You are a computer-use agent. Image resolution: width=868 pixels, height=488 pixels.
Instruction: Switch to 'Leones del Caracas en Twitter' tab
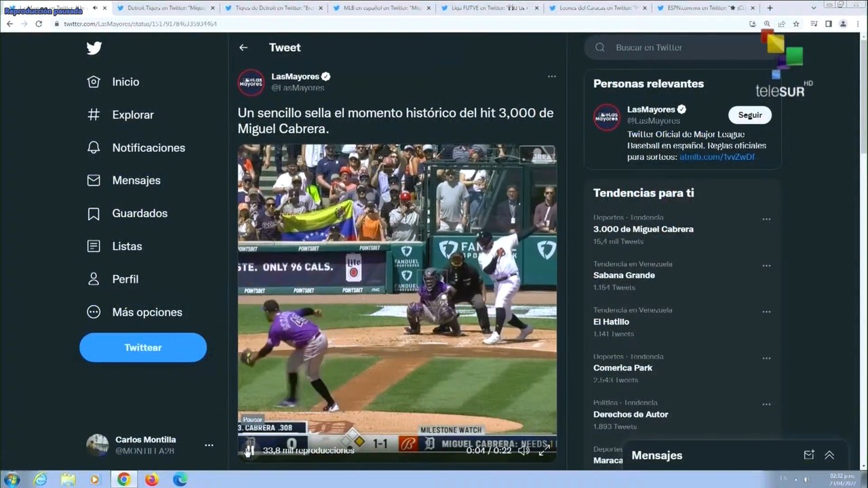(597, 8)
